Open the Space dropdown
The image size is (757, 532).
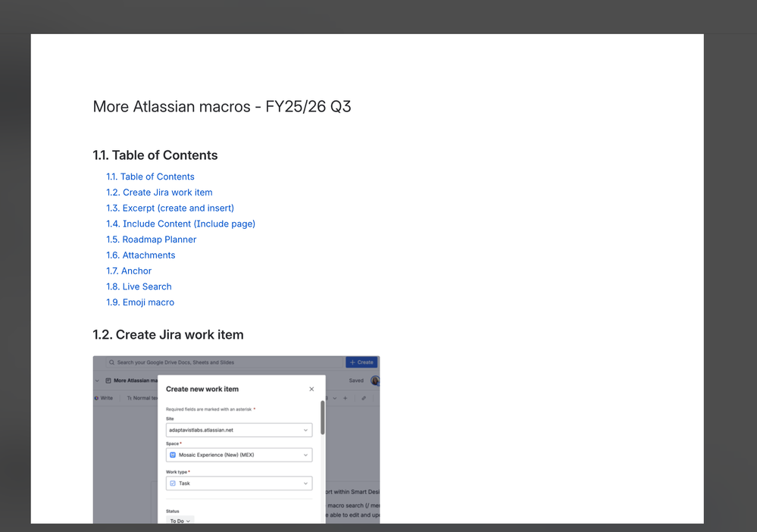tap(306, 455)
